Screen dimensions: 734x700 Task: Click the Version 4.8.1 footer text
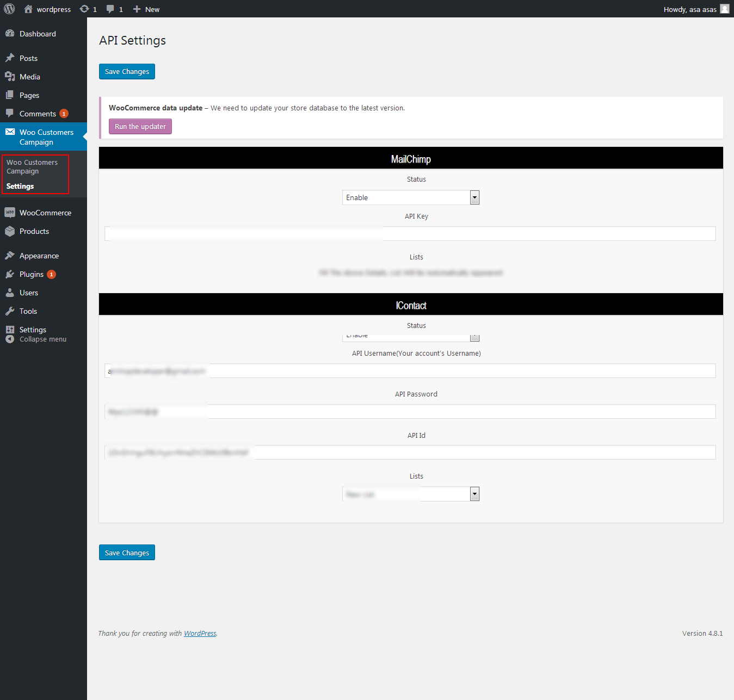click(702, 633)
